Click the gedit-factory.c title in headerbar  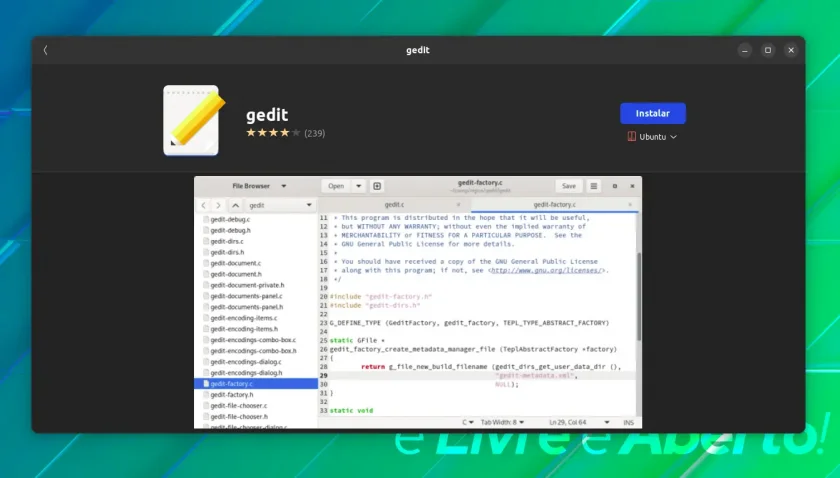[480, 183]
